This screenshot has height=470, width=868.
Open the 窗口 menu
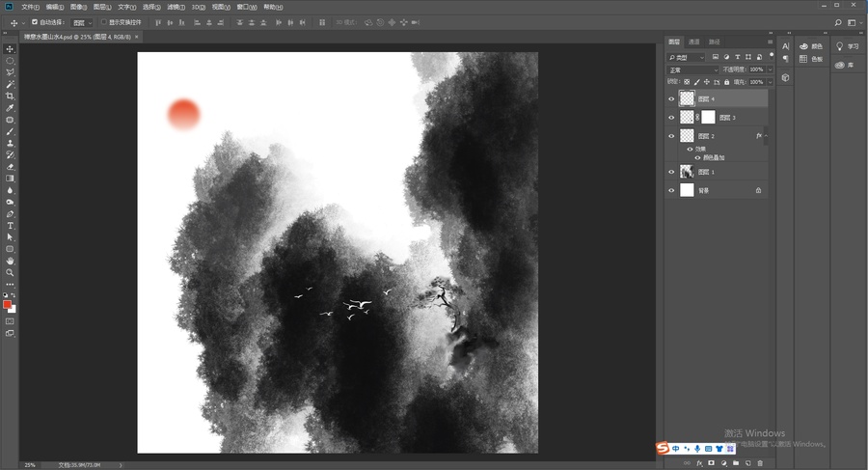click(246, 7)
